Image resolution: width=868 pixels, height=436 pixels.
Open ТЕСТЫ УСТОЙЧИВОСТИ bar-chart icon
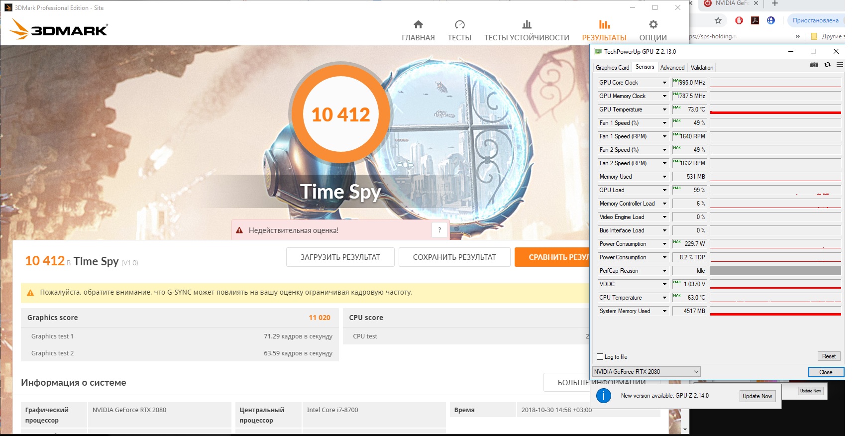tap(527, 24)
